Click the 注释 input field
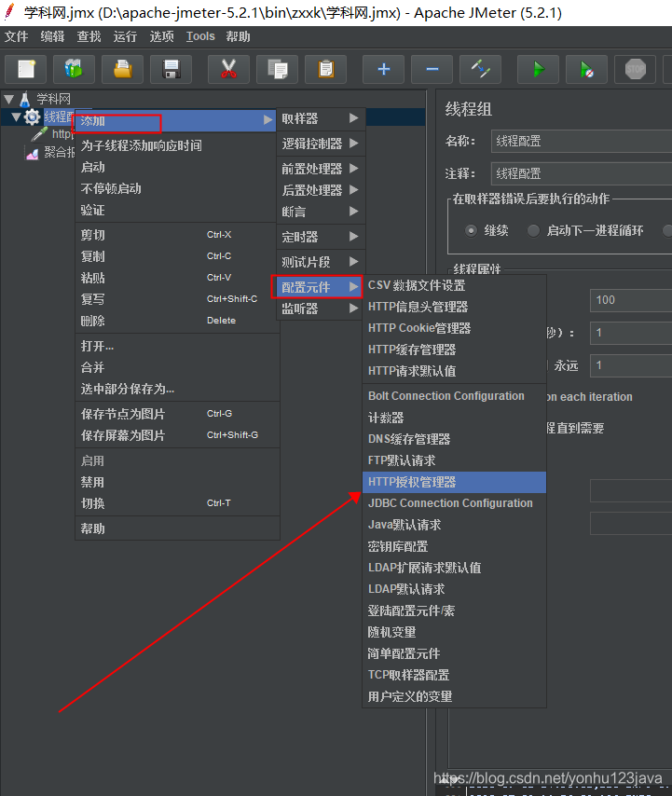 (x=582, y=173)
